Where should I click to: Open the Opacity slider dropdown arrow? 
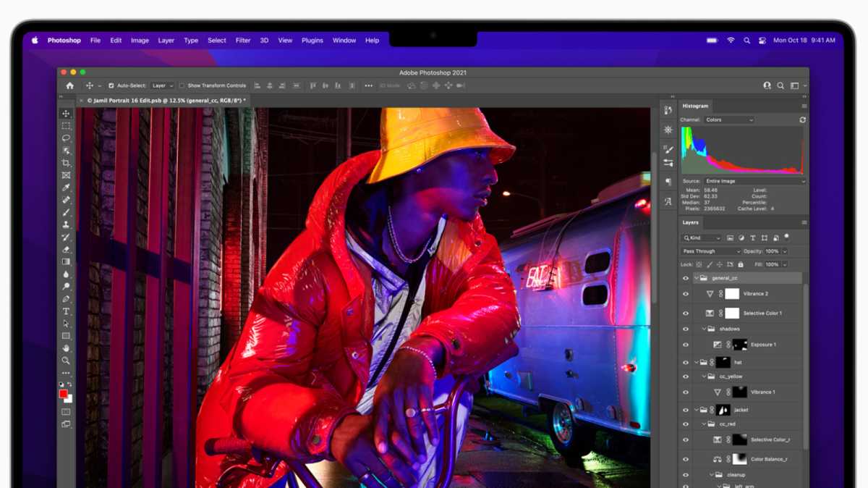pyautogui.click(x=785, y=251)
